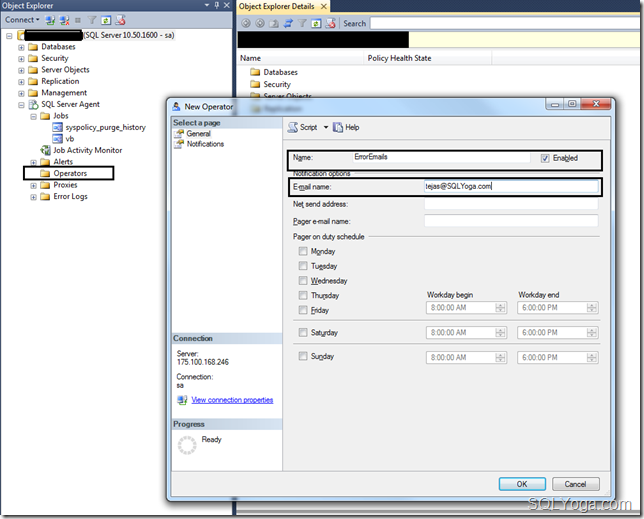Select the Alerts folder in tree
The width and height of the screenshot is (644, 519).
pos(63,162)
